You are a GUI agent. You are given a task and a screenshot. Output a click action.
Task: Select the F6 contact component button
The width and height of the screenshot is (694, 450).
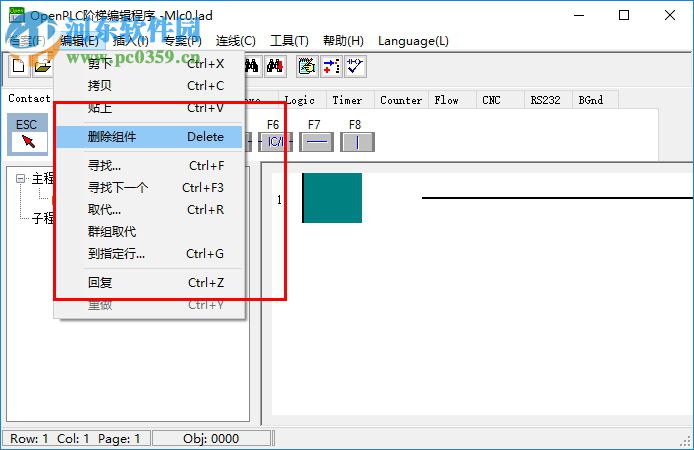pos(275,142)
